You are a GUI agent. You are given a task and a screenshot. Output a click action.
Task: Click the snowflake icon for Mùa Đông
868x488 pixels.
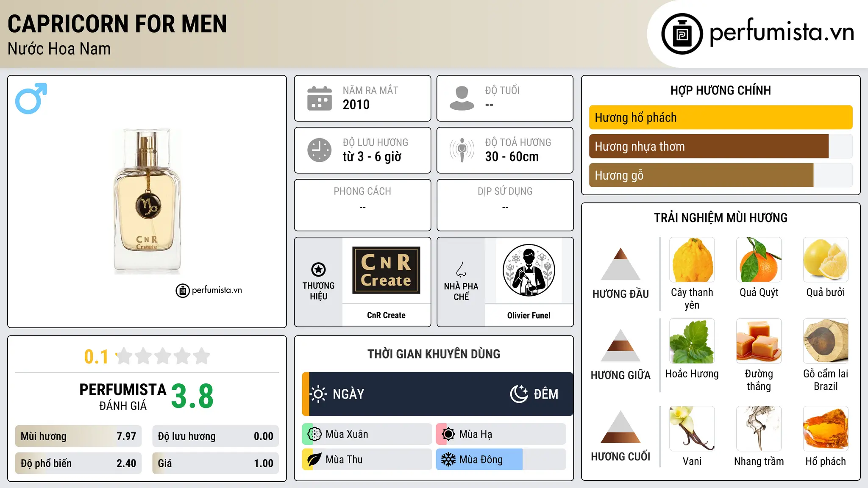pyautogui.click(x=448, y=460)
